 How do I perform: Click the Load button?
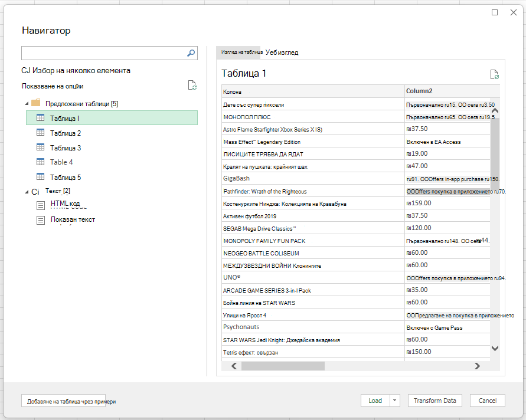tap(375, 401)
